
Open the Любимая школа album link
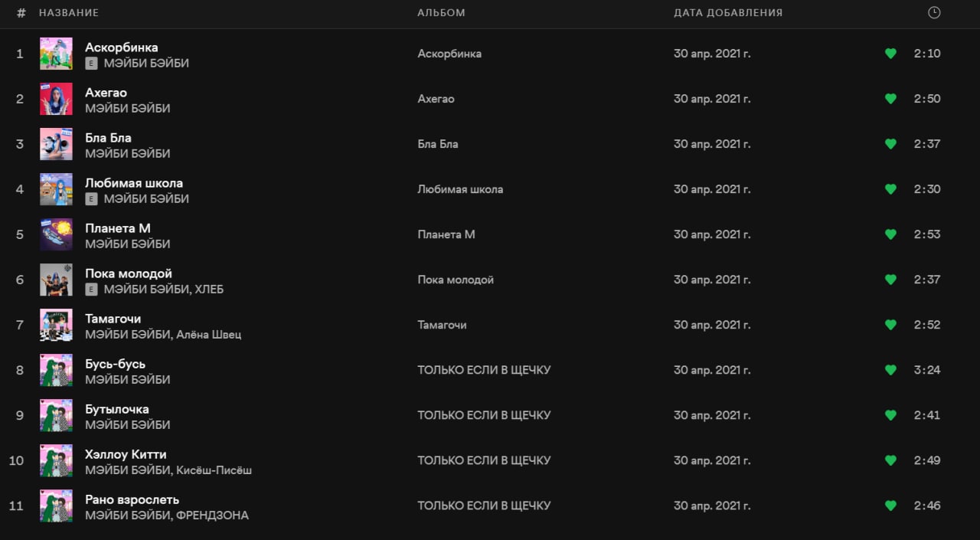460,189
